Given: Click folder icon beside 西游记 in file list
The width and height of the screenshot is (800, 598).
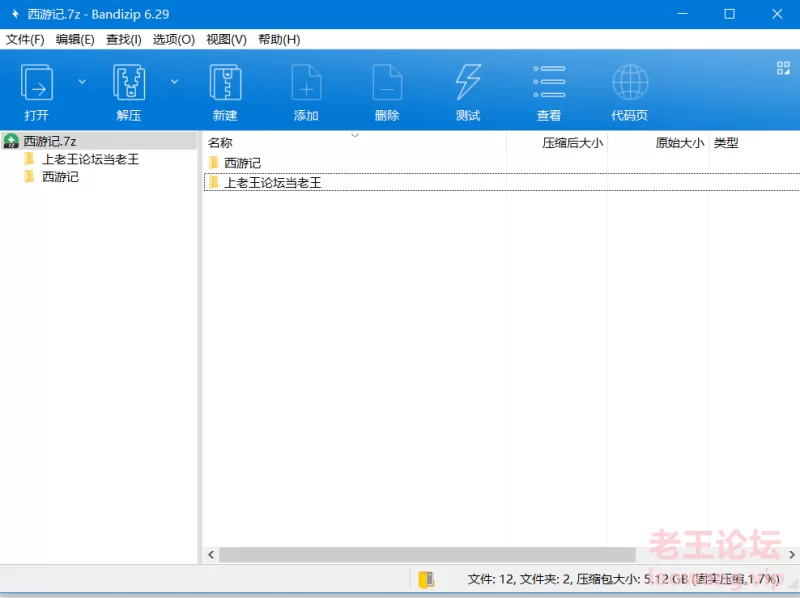Looking at the screenshot, I should (214, 162).
